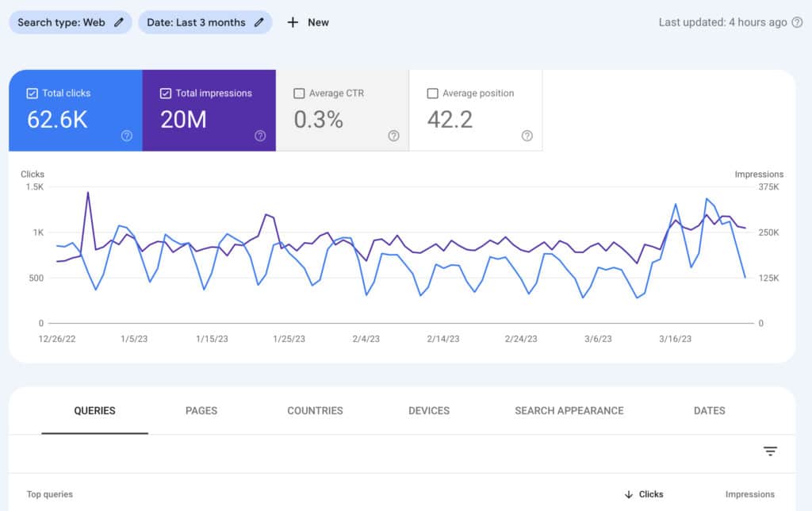Switch to the Countries tab

[x=315, y=411]
